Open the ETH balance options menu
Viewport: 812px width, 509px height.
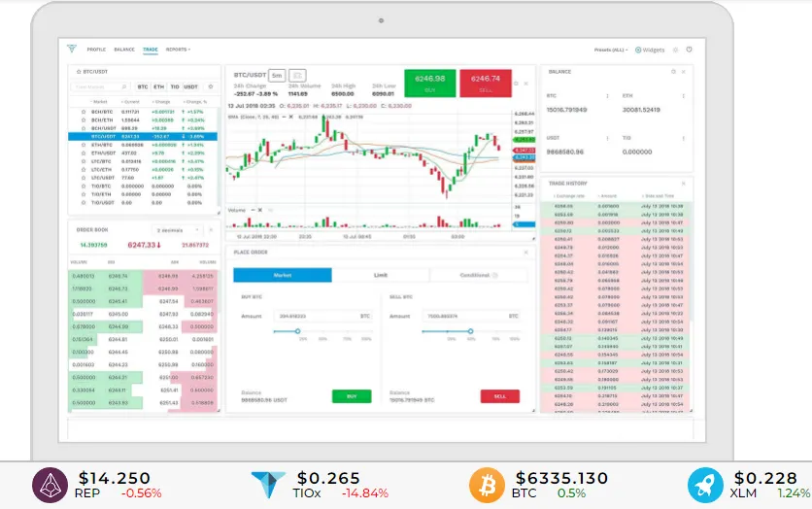click(x=684, y=96)
